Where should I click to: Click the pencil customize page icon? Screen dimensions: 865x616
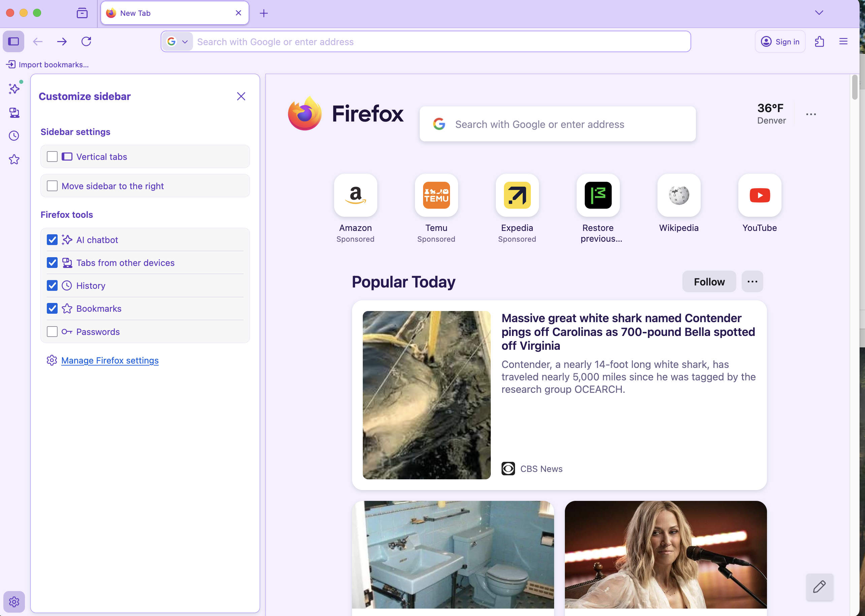click(x=820, y=587)
